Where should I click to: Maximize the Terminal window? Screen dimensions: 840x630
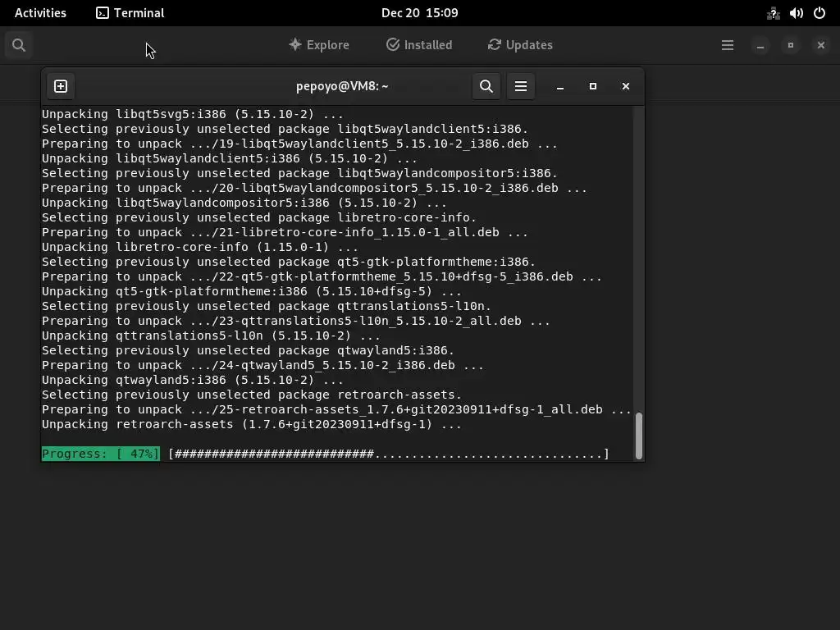click(x=592, y=86)
